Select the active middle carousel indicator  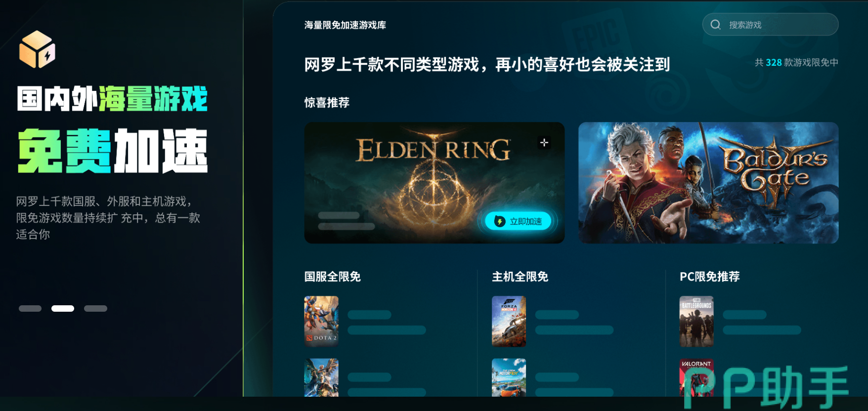coord(63,308)
